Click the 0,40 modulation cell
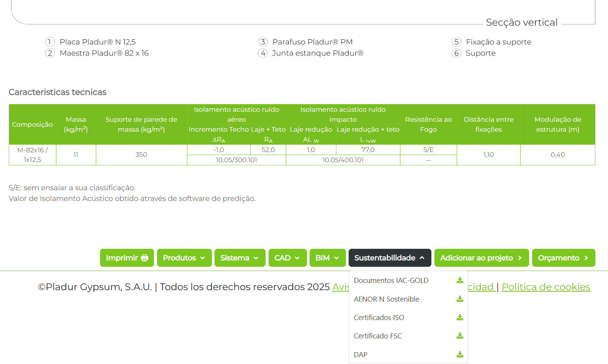This screenshot has height=364, width=608. pos(558,155)
